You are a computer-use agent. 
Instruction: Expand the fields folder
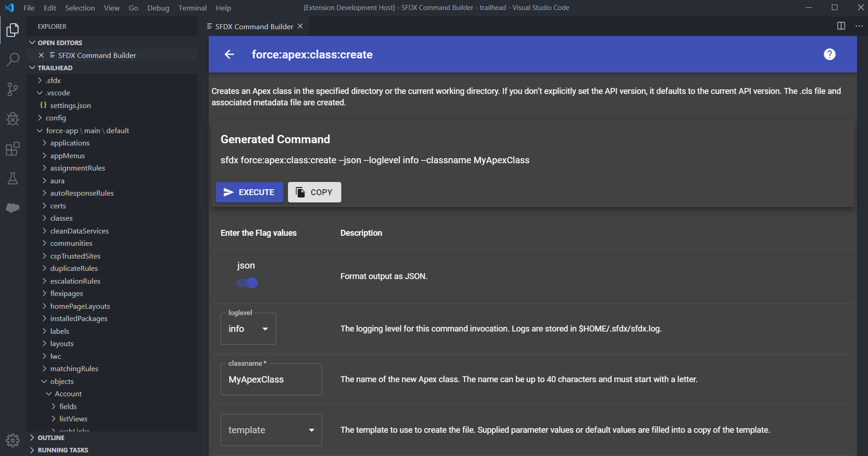pos(112,406)
